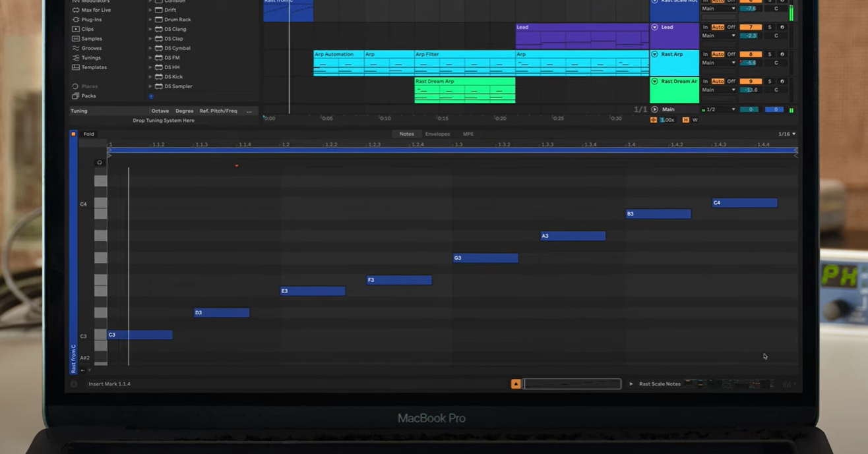The width and height of the screenshot is (868, 454).
Task: Open the 1/16 grid size dropdown
Action: [x=787, y=134]
